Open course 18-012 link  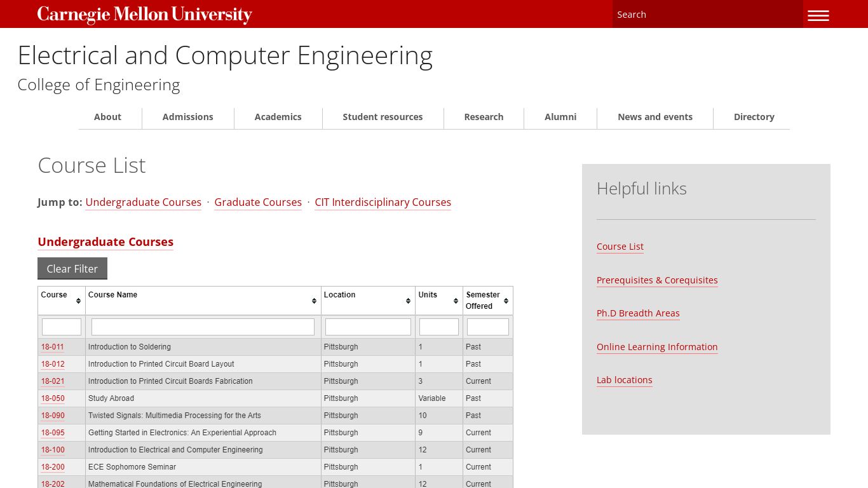pos(53,364)
